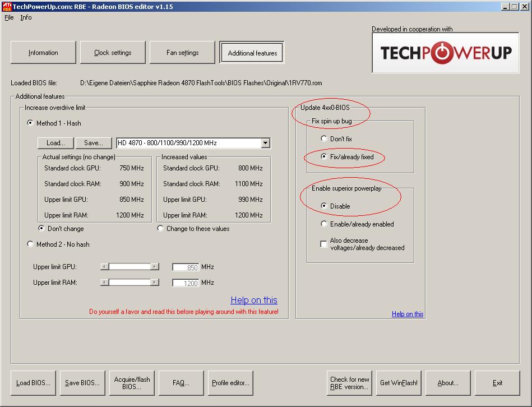The width and height of the screenshot is (532, 407).
Task: Select Method 2 - No hash radio button
Action: (x=30, y=244)
